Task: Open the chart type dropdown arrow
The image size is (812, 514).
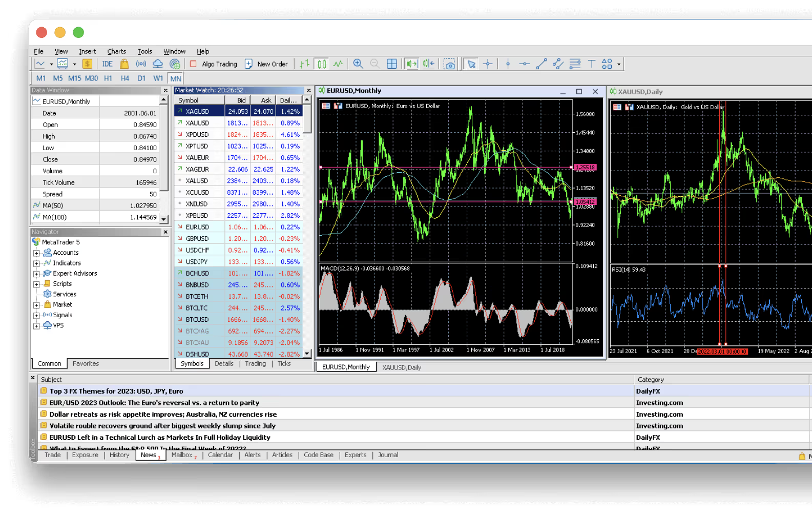Action: [51, 65]
